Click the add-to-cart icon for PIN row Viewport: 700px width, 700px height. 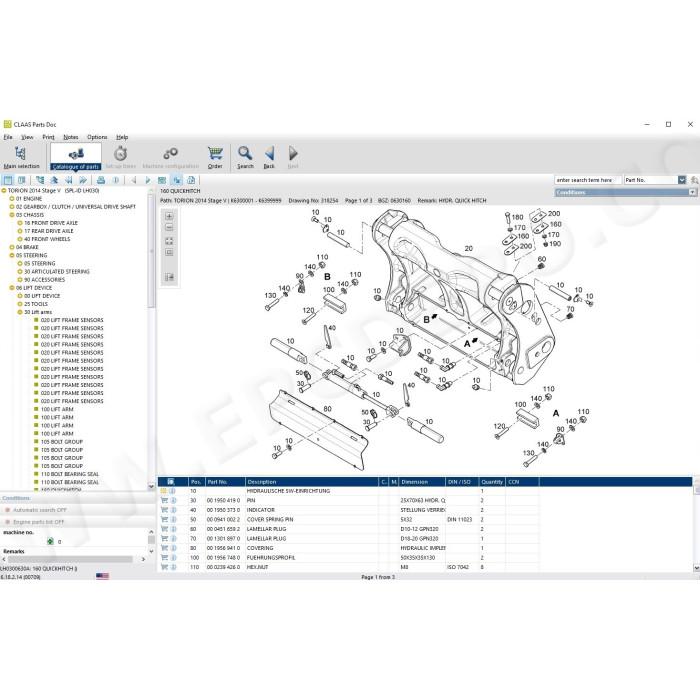164,500
